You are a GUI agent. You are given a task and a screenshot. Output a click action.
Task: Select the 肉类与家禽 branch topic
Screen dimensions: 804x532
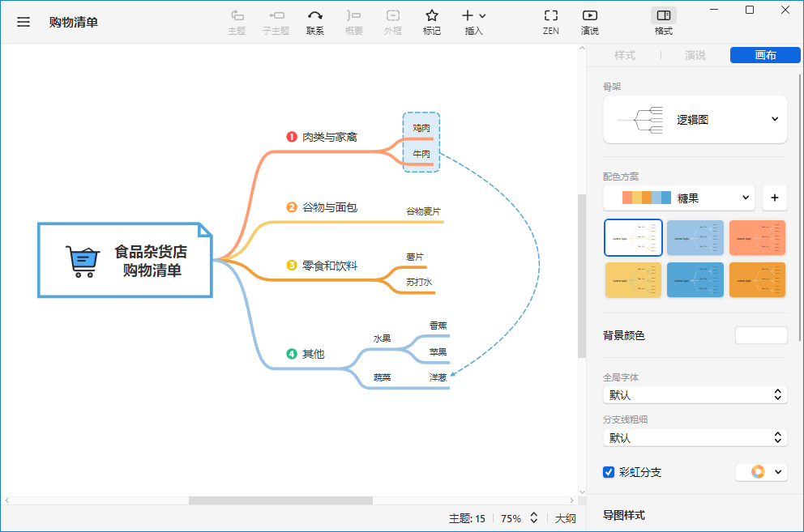[329, 137]
